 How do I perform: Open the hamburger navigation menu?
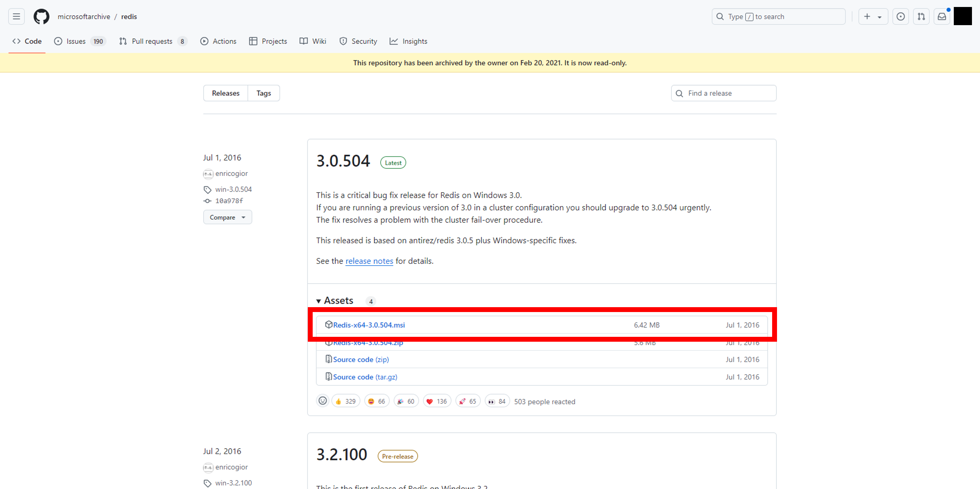pos(16,16)
